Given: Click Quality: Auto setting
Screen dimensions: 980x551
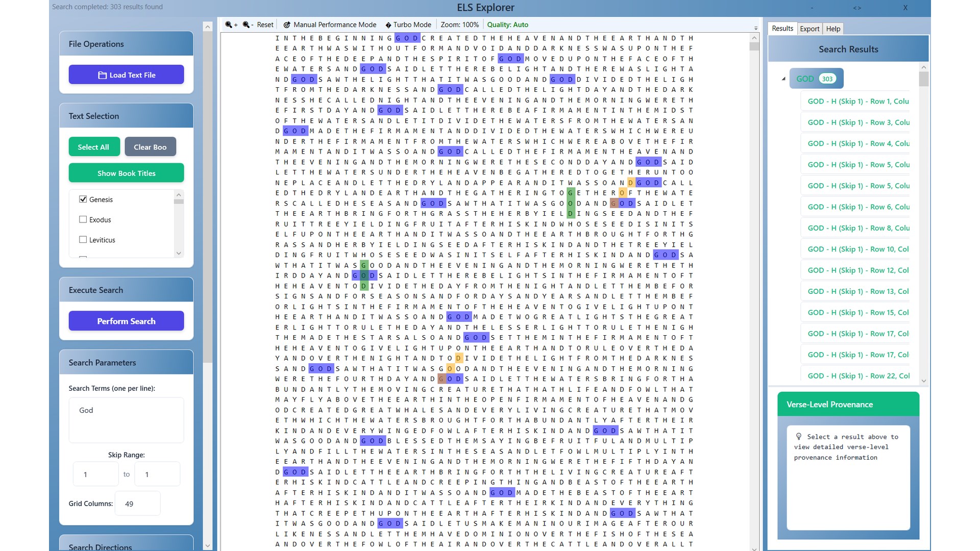Looking at the screenshot, I should [507, 24].
